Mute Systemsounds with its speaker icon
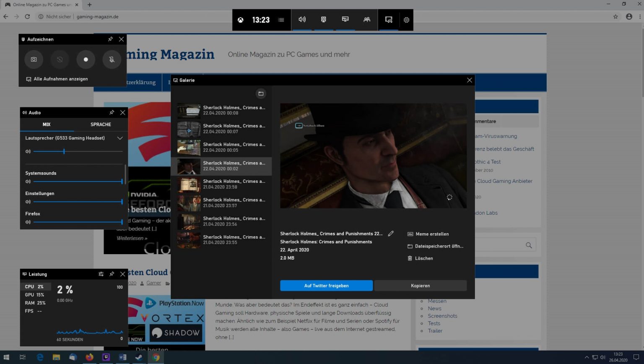The width and height of the screenshot is (644, 364). (28, 182)
